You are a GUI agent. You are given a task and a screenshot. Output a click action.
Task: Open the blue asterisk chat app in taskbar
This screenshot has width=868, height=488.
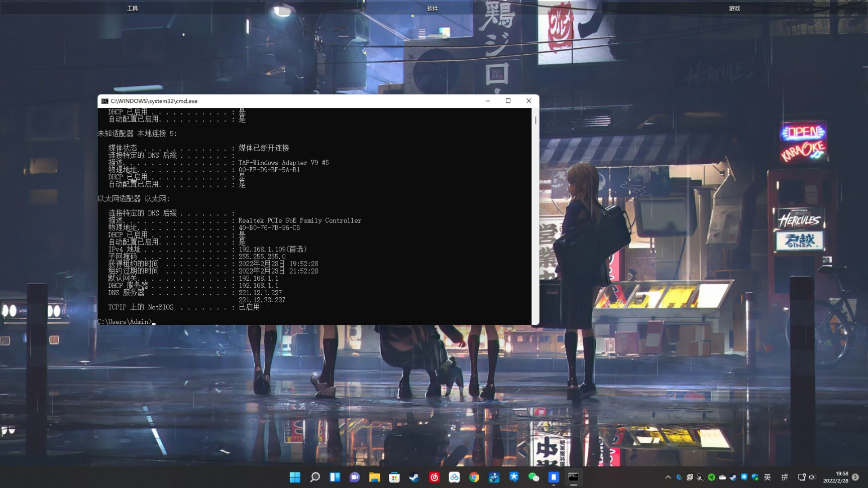click(x=514, y=477)
